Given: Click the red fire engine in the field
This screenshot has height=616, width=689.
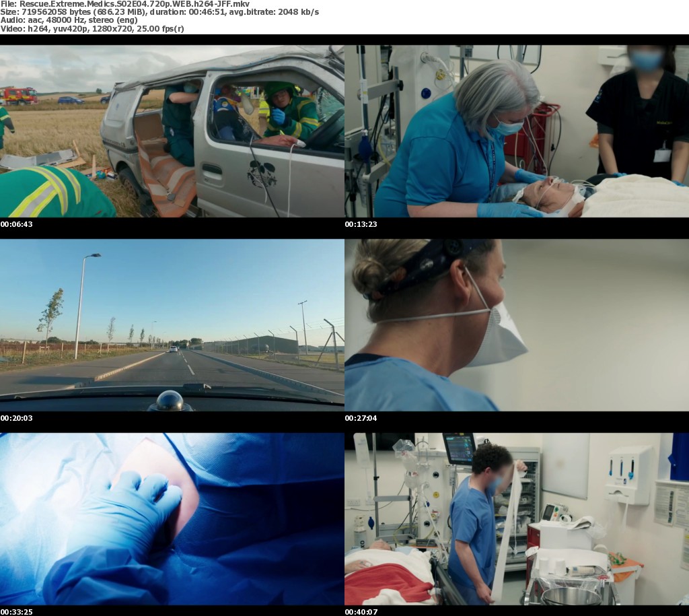Looking at the screenshot, I should click(x=19, y=96).
